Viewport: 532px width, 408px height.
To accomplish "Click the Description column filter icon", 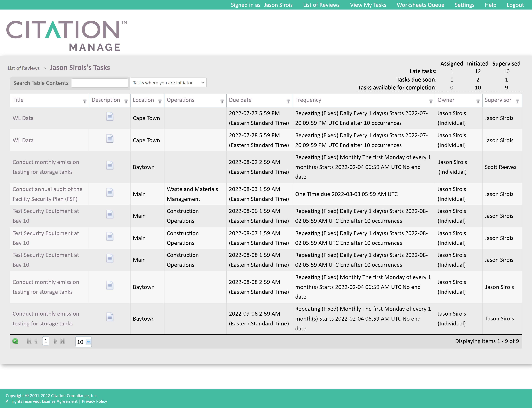I will [x=126, y=101].
